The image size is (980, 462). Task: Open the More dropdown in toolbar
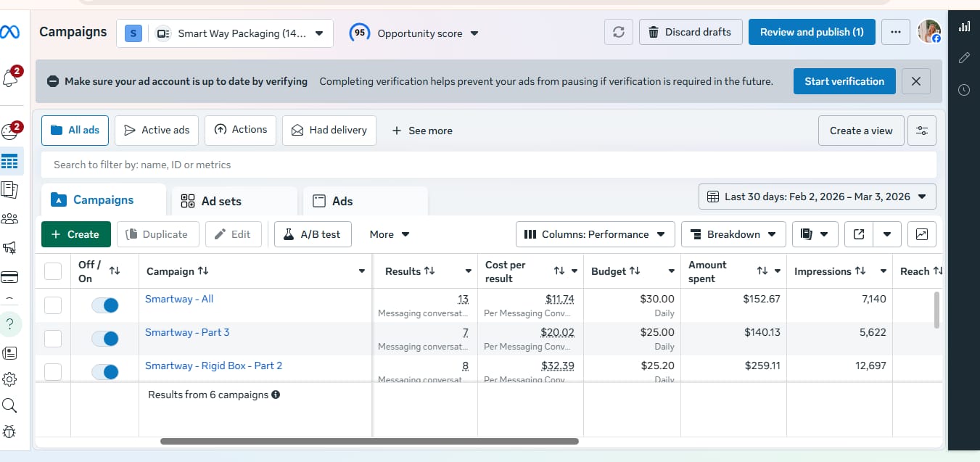pyautogui.click(x=390, y=234)
